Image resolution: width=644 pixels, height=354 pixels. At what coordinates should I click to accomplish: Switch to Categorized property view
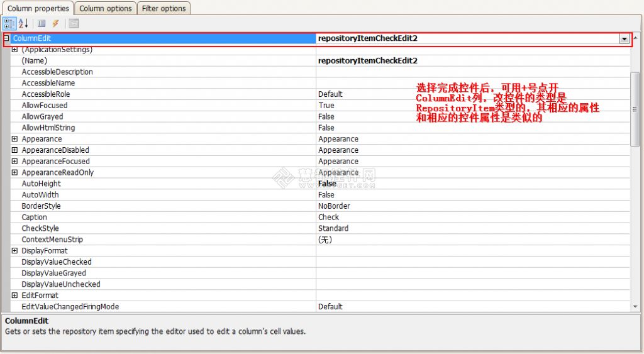9,23
